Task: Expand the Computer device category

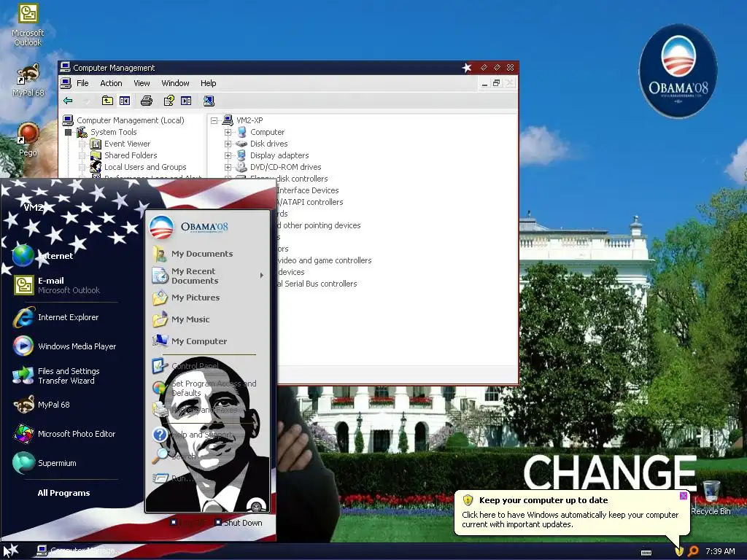Action: click(x=228, y=132)
